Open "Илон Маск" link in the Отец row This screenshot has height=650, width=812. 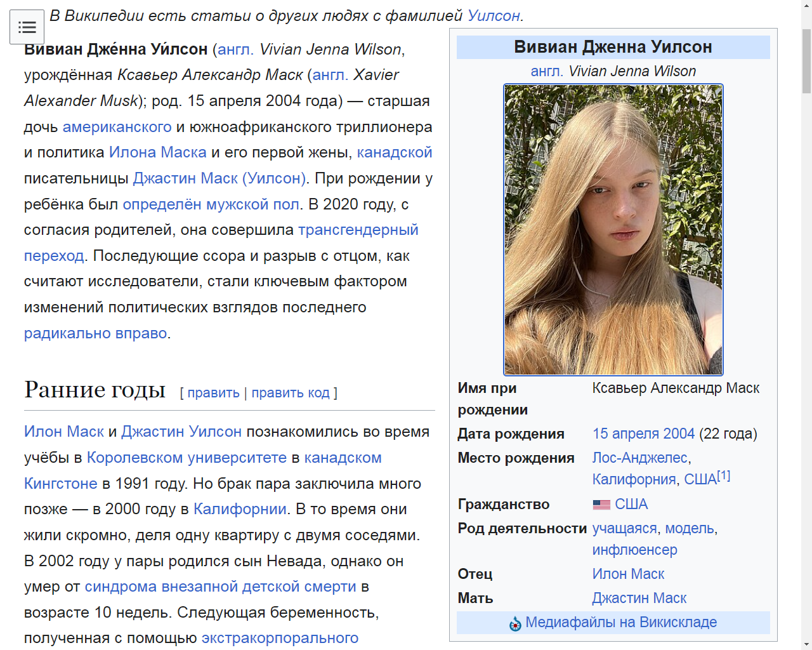[629, 574]
